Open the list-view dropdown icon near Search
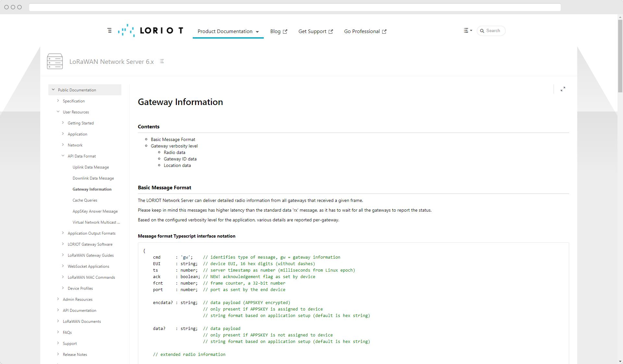623x364 pixels. point(468,30)
